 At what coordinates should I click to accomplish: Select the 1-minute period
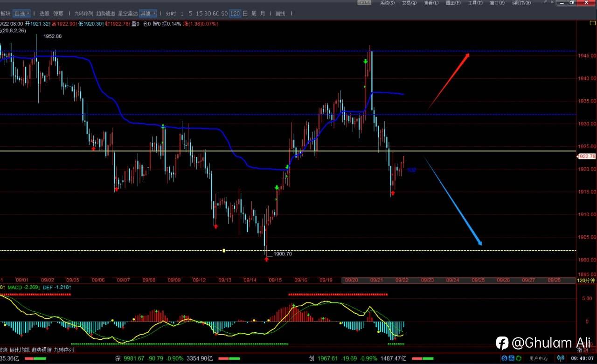coord(182,14)
